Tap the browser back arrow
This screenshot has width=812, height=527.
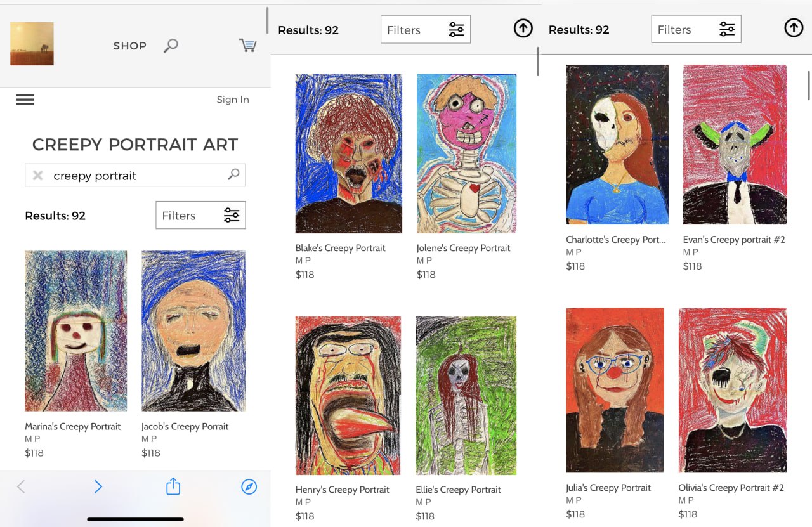click(x=21, y=486)
